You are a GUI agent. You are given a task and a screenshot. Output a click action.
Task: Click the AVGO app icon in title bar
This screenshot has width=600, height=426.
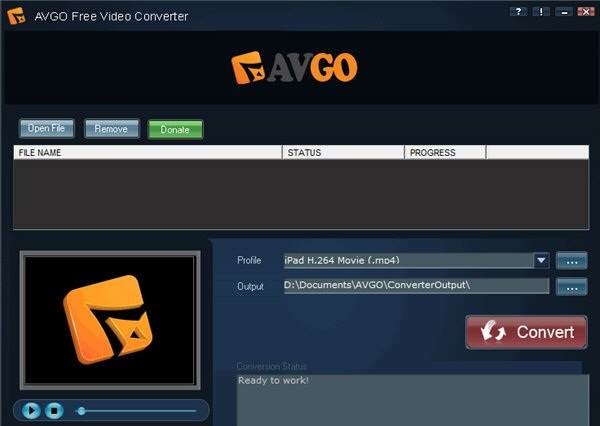click(16, 16)
